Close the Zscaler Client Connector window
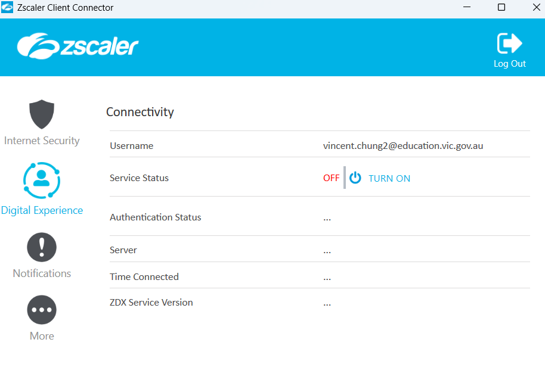 pyautogui.click(x=536, y=7)
